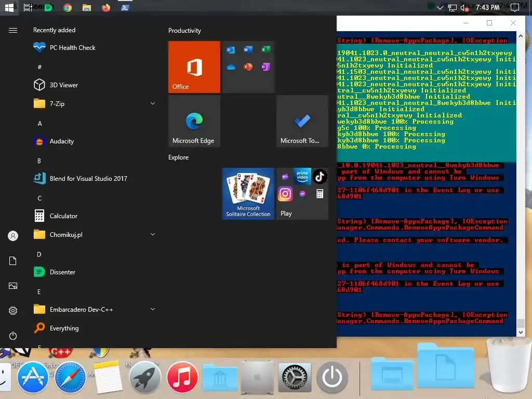Expand the 7-Zip folder

pyautogui.click(x=153, y=103)
